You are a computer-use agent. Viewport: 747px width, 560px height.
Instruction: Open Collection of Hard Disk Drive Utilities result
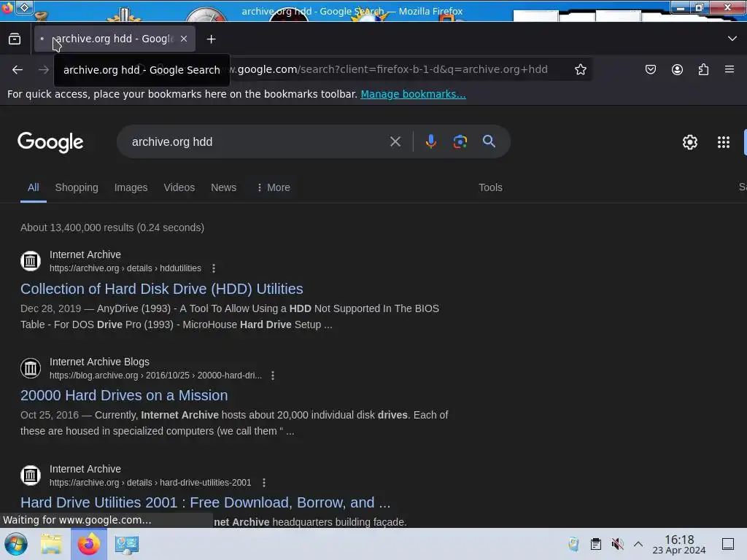pos(161,289)
